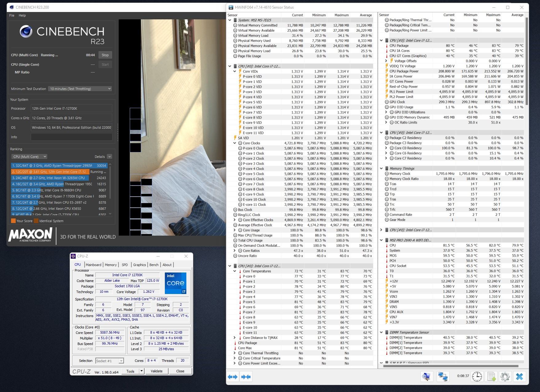
Task: Click Start next to CPU (Single Core)
Action: click(105, 65)
